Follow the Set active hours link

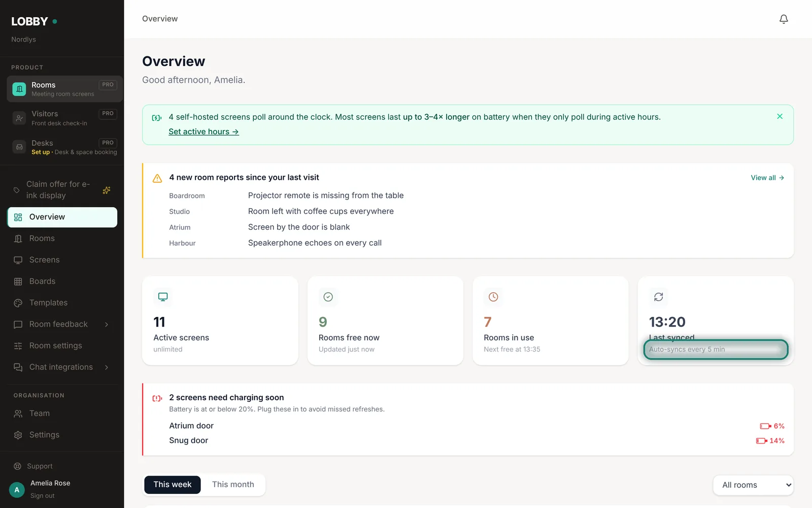pyautogui.click(x=204, y=132)
